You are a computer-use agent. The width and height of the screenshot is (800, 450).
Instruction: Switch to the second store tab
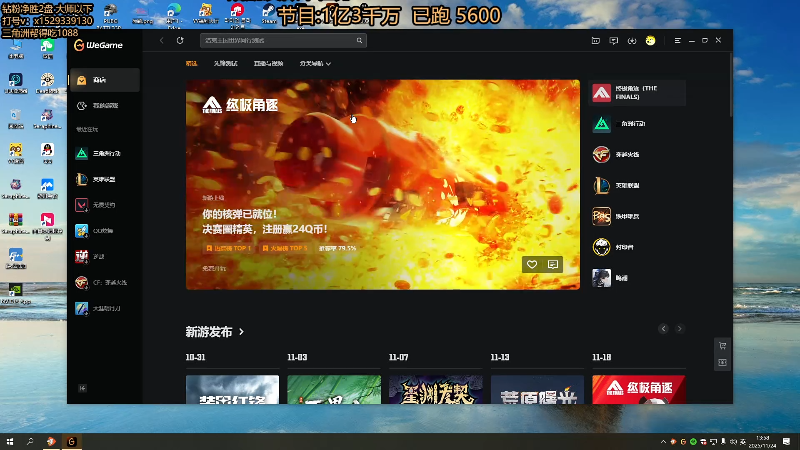coord(226,63)
